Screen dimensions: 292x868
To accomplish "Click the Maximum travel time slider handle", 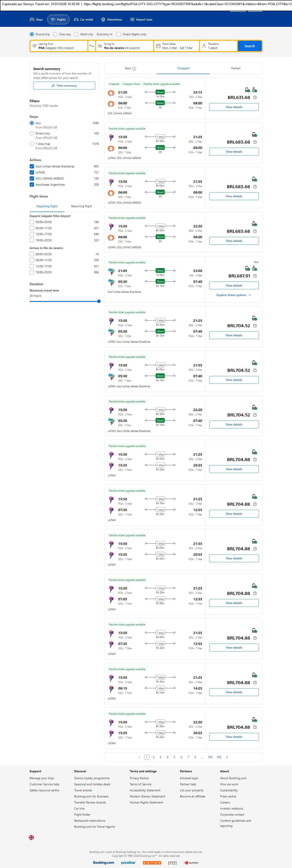I will click(x=99, y=301).
